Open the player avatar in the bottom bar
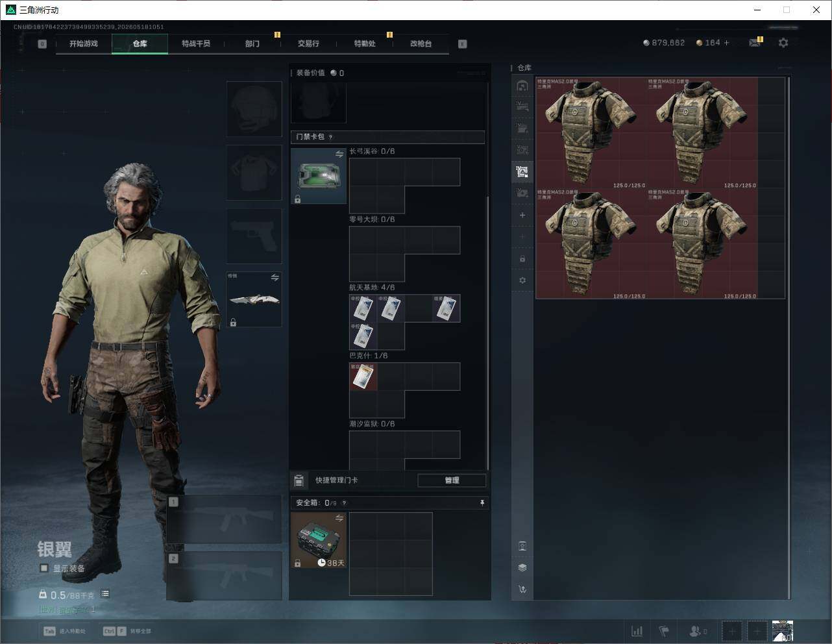Viewport: 832px width, 644px height. click(x=783, y=631)
